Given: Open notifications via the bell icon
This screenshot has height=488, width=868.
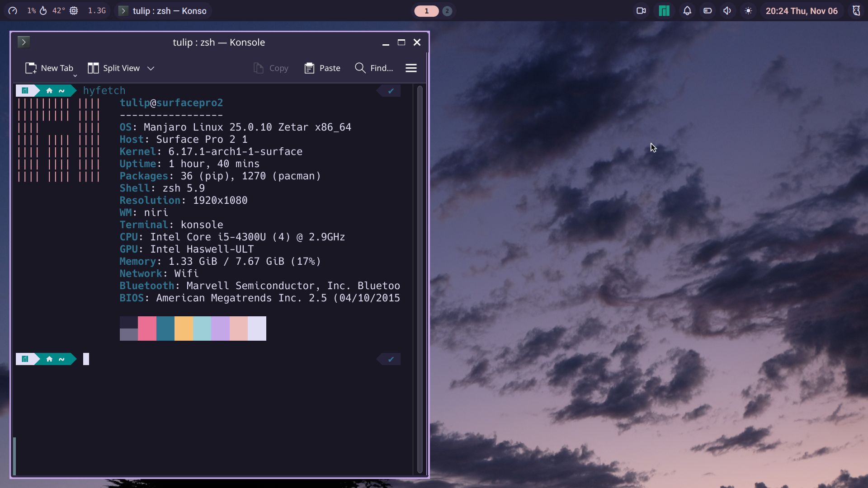Looking at the screenshot, I should pyautogui.click(x=687, y=11).
